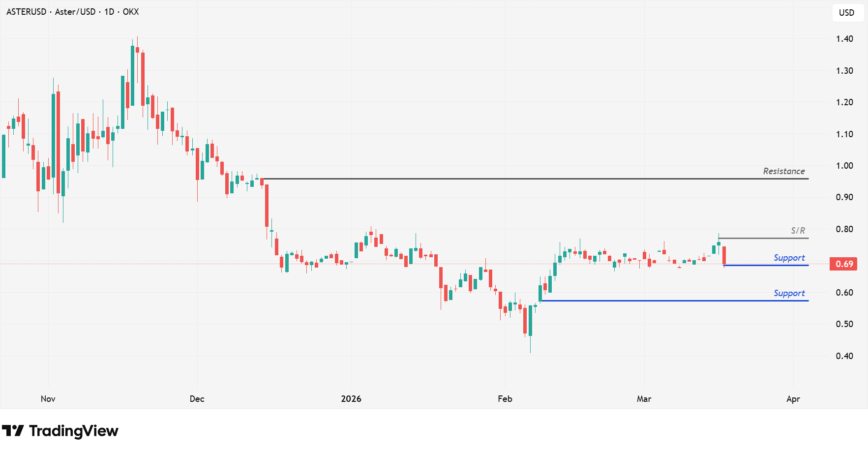Screen dimensions: 868x453
Task: Click the TradingView logo icon
Action: (x=13, y=431)
